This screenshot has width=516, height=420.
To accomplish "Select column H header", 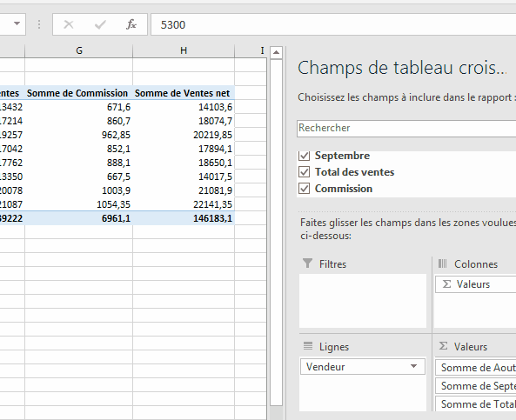I will coord(184,50).
